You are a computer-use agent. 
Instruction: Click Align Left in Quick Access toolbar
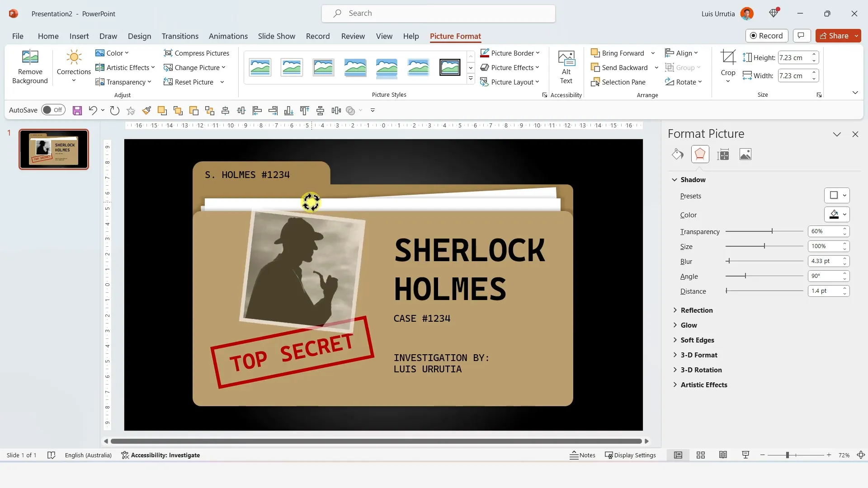coord(257,110)
